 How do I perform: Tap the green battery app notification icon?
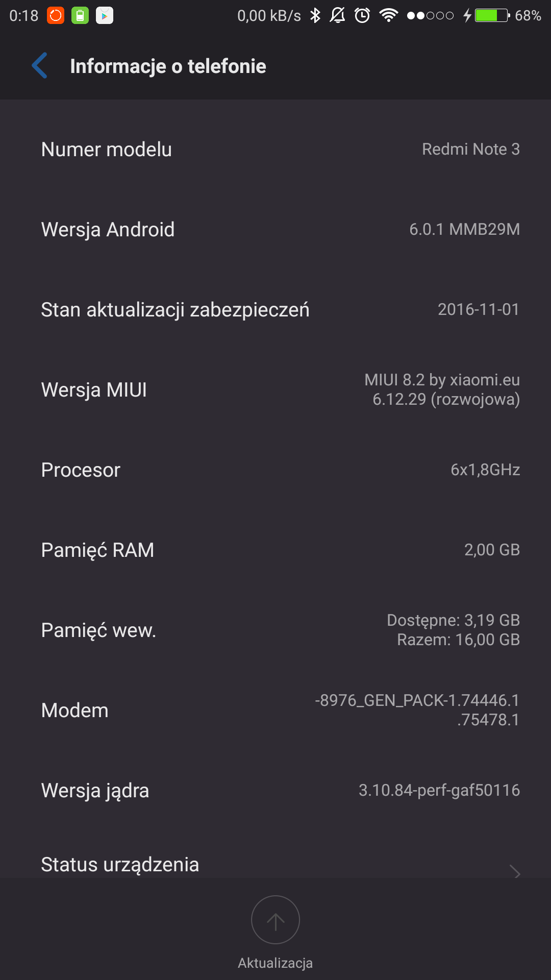[x=80, y=16]
